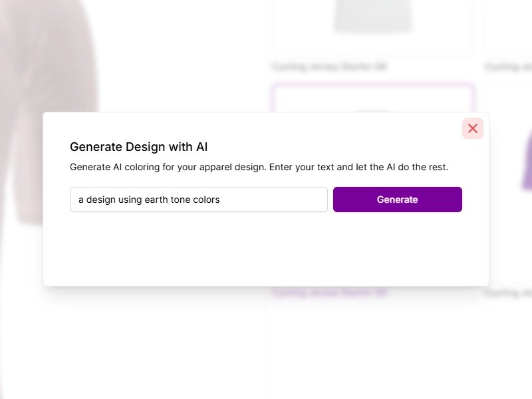Screen dimensions: 532x399
Task: Click the Generate Design with AI heading
Action: [139, 147]
